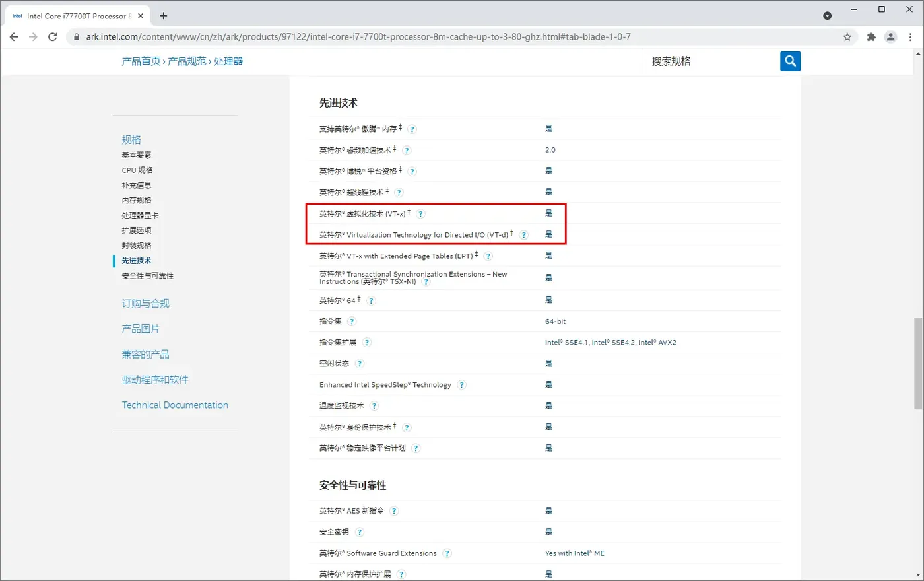
Task: Open the Chrome profile avatar
Action: pyautogui.click(x=891, y=37)
